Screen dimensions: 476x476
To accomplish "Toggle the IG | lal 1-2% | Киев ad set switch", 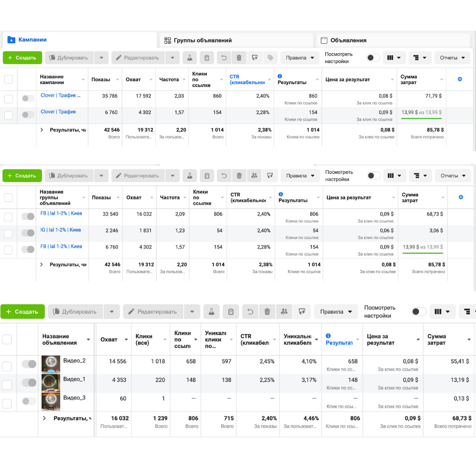I will (28, 233).
